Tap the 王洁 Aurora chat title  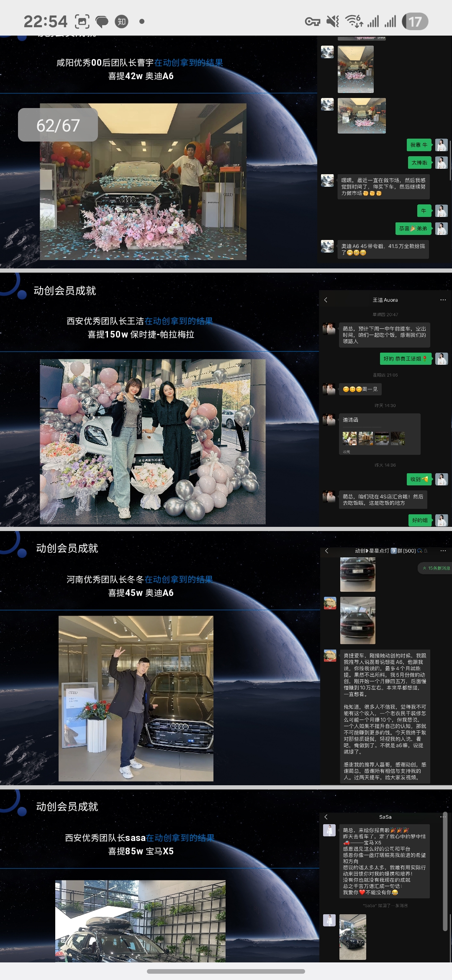coord(385,300)
